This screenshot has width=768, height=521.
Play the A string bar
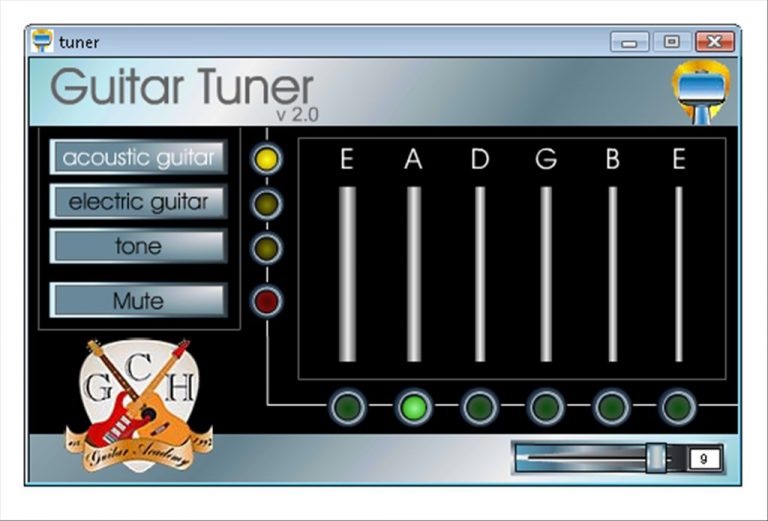[x=414, y=274]
